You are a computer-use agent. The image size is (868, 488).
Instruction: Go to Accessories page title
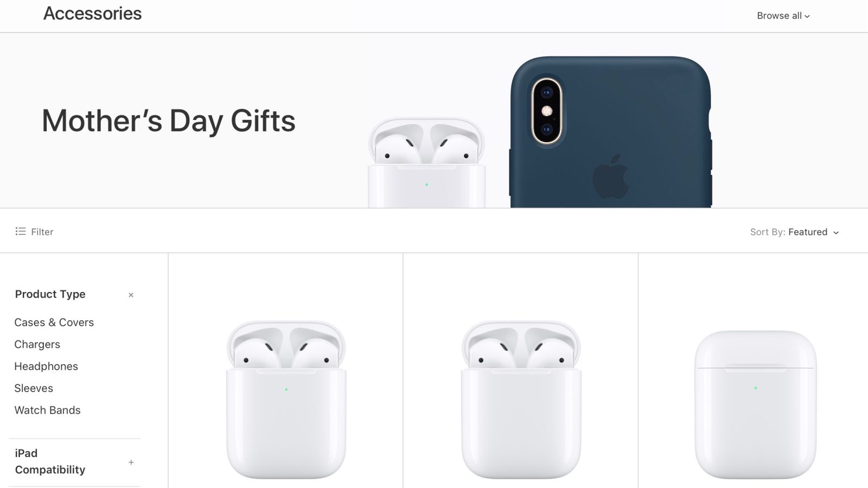92,13
